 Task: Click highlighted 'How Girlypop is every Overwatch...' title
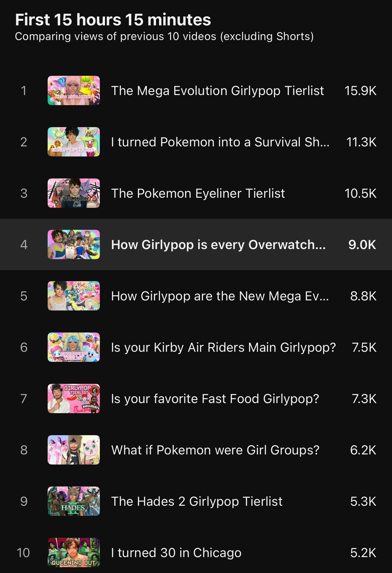pos(218,245)
